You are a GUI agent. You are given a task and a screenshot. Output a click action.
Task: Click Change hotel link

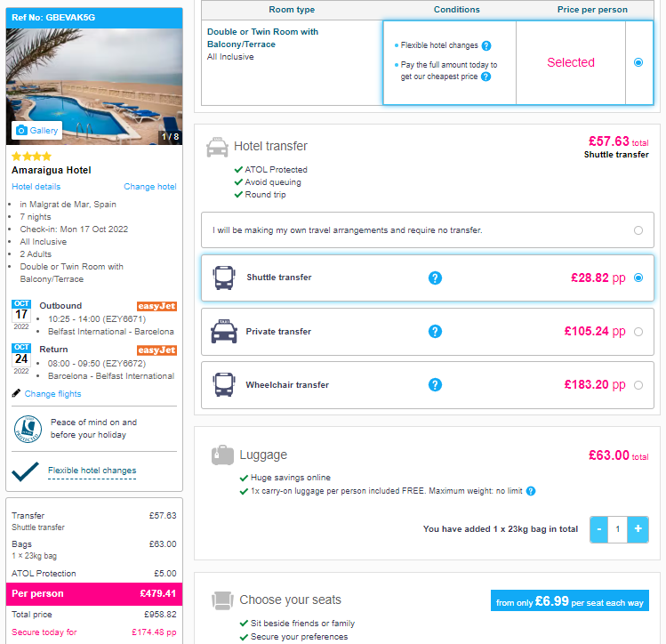coord(150,187)
